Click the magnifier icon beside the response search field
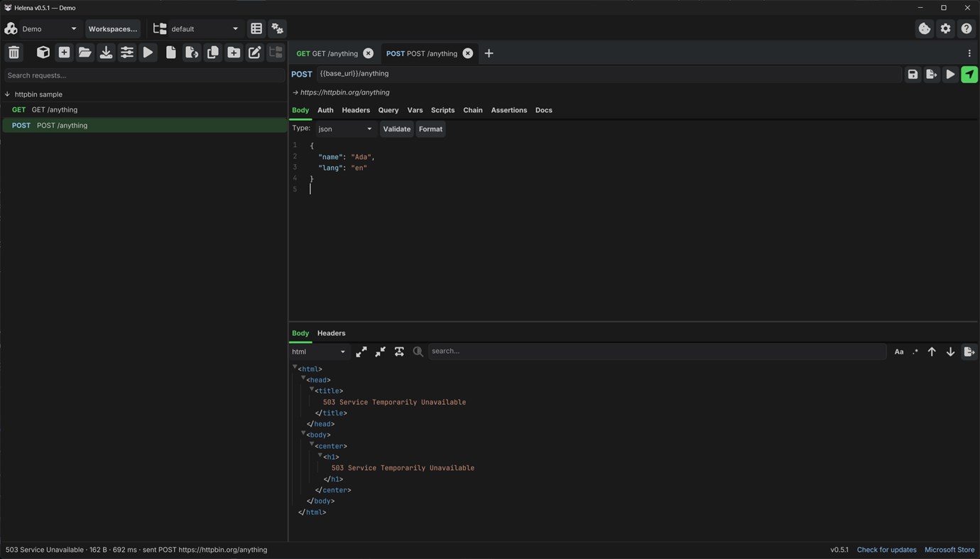The height and width of the screenshot is (559, 980). coord(418,352)
